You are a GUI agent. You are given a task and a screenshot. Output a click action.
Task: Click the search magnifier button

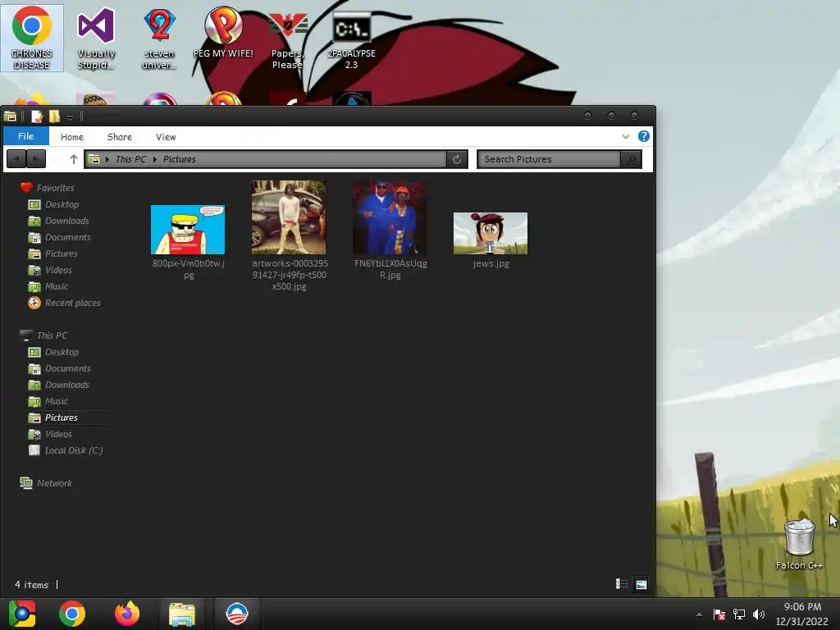pos(631,159)
